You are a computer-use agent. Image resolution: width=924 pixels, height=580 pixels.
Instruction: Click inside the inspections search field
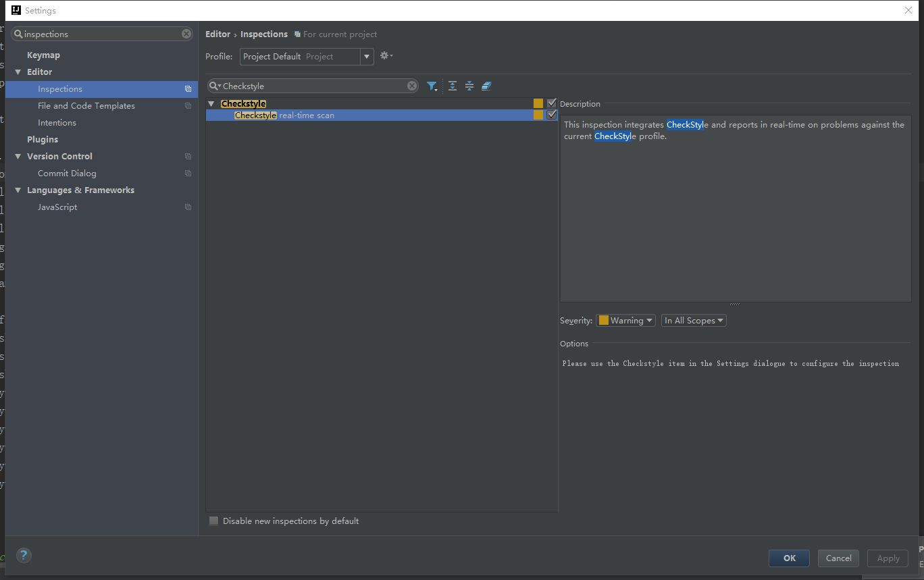pos(101,34)
